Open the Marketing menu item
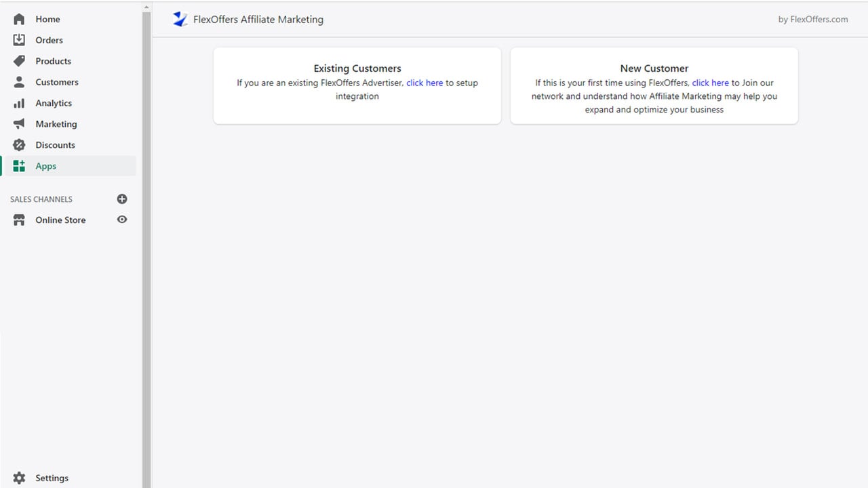The image size is (868, 488). [56, 124]
